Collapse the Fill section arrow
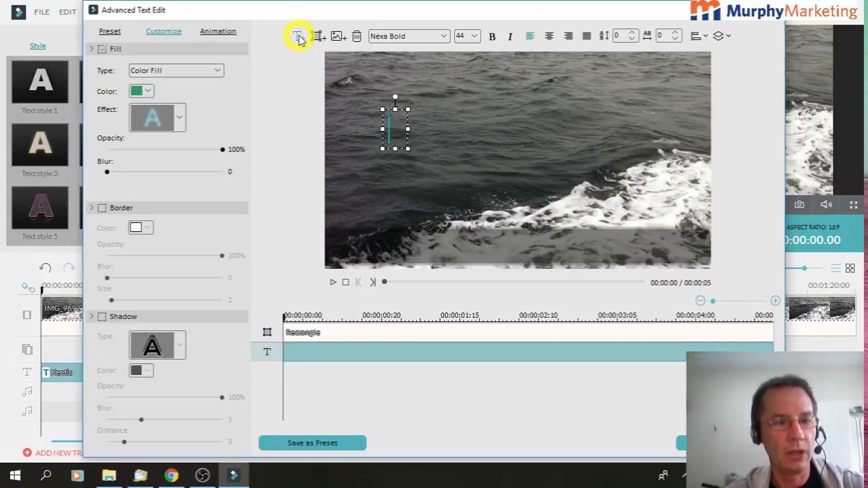 [x=92, y=49]
